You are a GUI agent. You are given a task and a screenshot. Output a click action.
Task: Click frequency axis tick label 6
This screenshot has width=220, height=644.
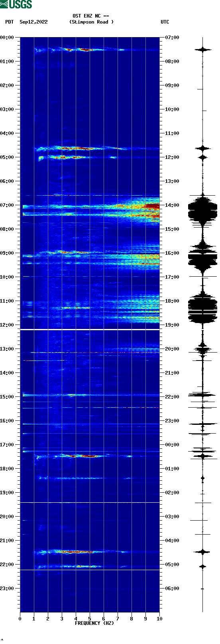[104, 619]
